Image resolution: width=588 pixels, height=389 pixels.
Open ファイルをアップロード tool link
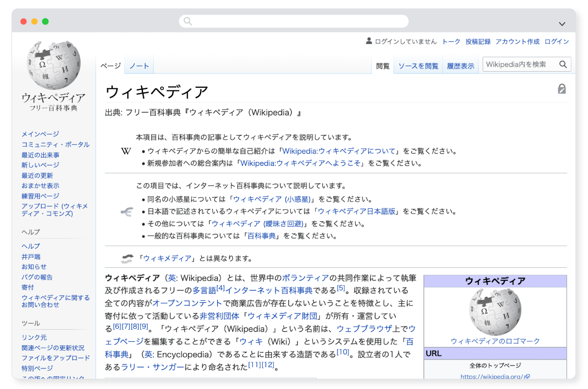coord(56,358)
